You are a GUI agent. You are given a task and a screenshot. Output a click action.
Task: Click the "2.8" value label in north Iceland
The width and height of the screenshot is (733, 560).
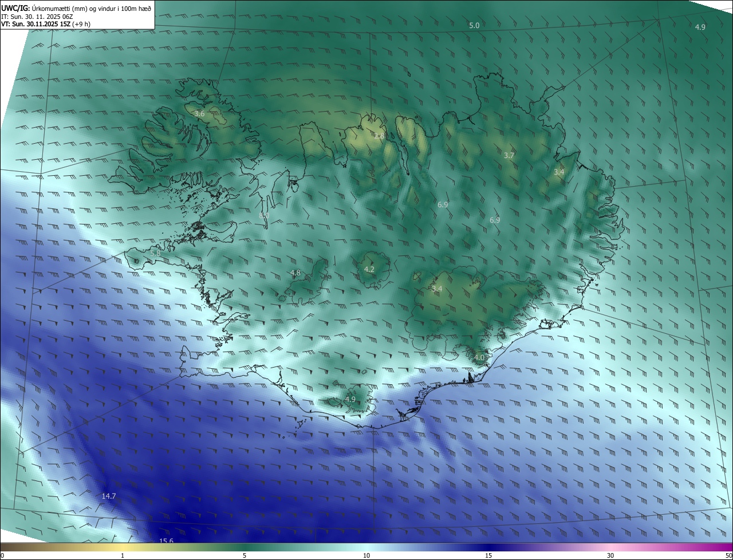coord(379,136)
